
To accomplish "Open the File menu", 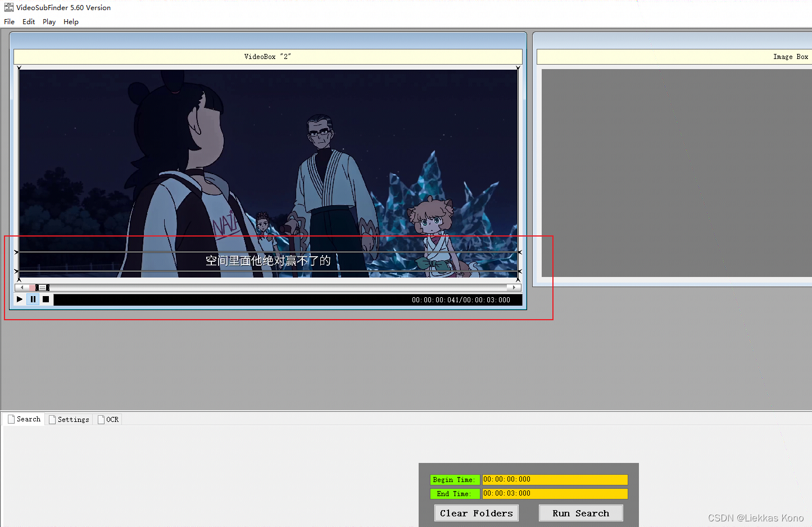I will pyautogui.click(x=10, y=22).
